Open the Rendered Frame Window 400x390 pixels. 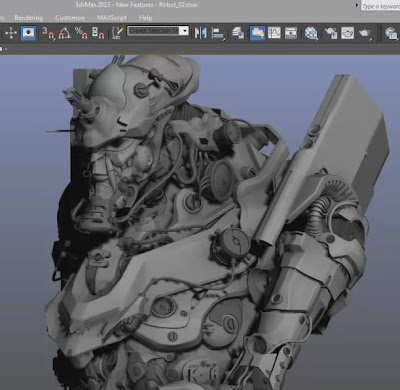click(x=347, y=33)
